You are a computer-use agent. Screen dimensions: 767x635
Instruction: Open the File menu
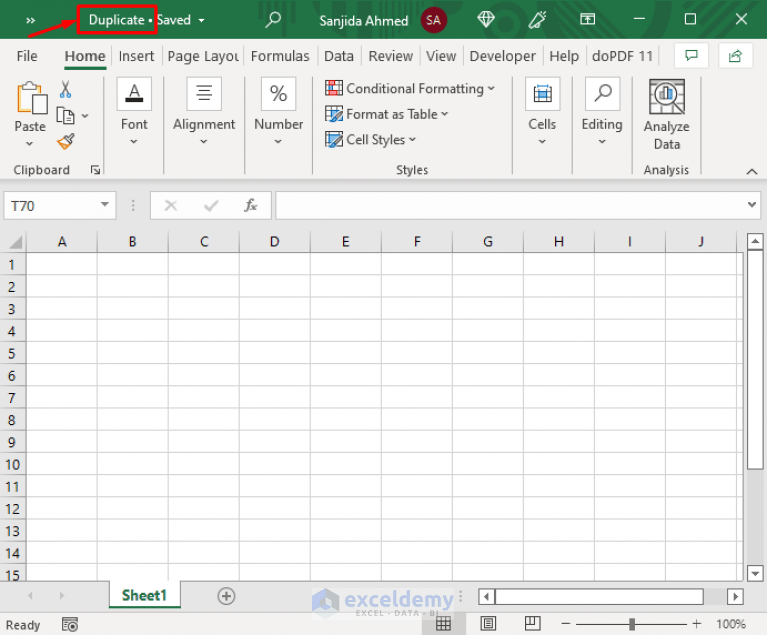[x=27, y=56]
